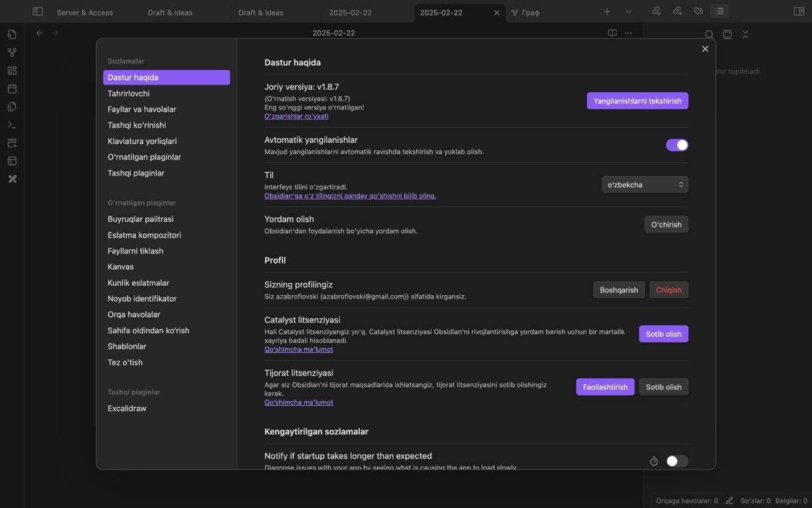Toggle the right sidebar icon in title bar
The width and height of the screenshot is (812, 508).
[x=799, y=11]
